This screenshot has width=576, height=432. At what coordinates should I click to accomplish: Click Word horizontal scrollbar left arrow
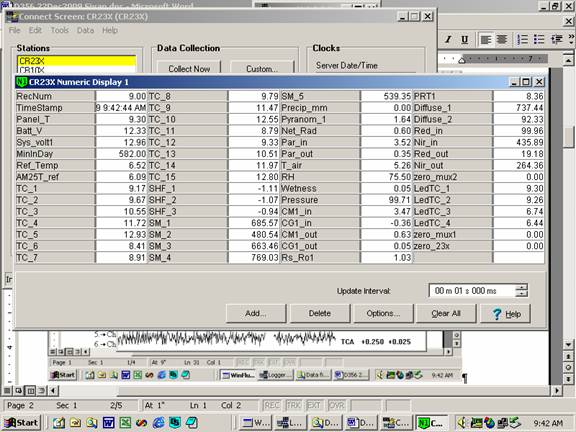tap(53, 390)
